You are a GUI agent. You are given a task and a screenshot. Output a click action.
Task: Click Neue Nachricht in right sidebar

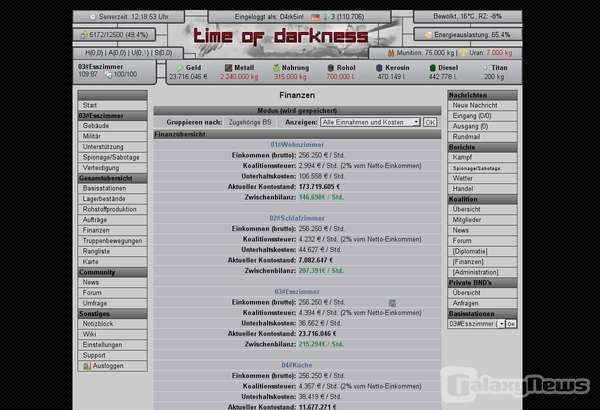[483, 105]
